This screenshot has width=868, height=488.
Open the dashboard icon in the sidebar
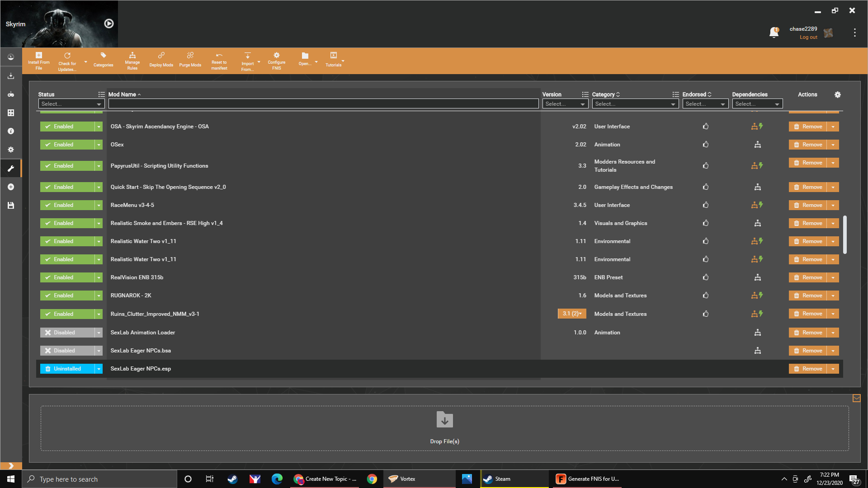click(x=11, y=57)
